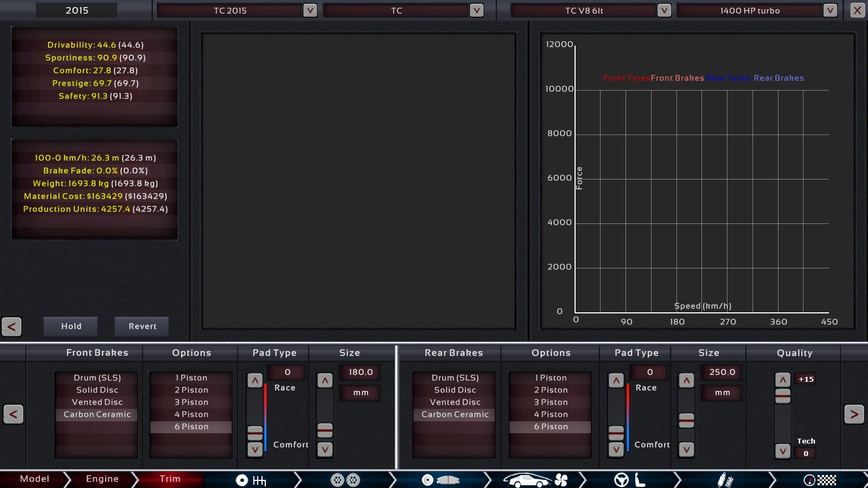Screen dimensions: 868x488
Task: Expand the TC 2015 model dropdown
Action: (x=310, y=10)
